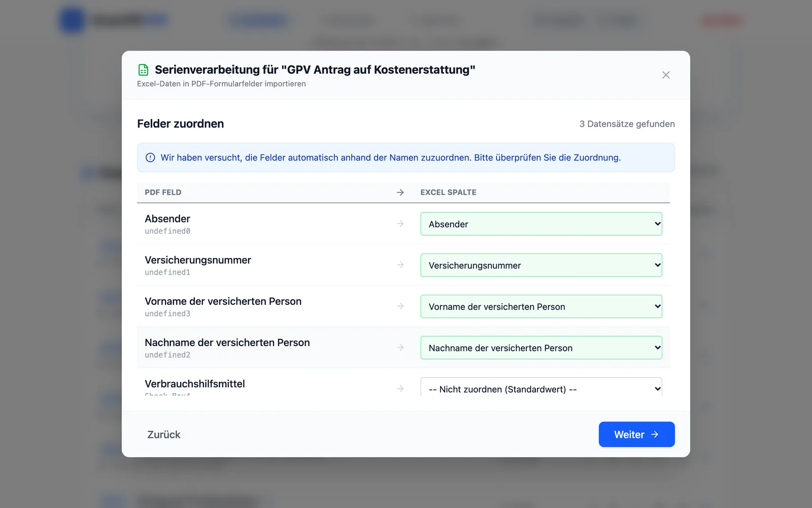Click the arrow icon beside Versicherungsnummer field
812x508 pixels.
400,265
